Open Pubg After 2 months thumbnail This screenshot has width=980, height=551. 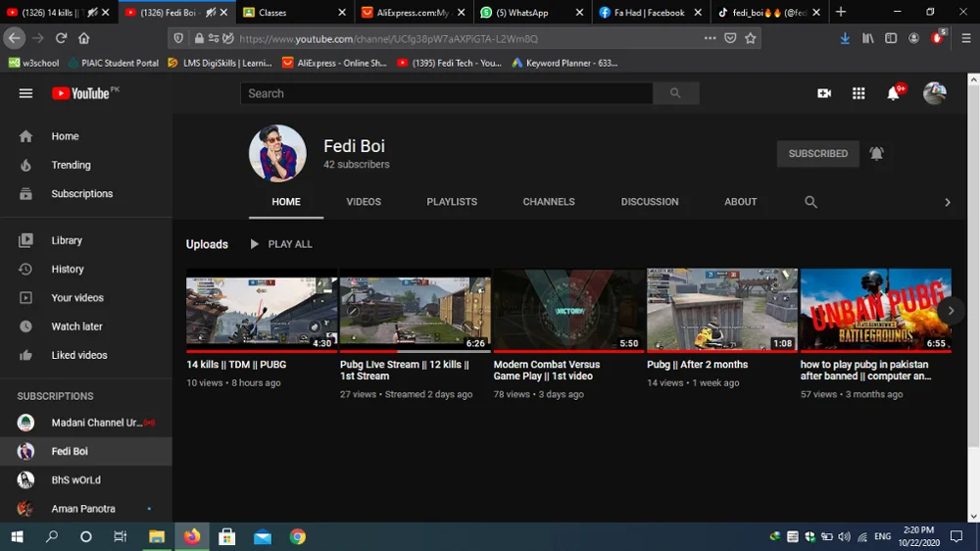tap(722, 311)
